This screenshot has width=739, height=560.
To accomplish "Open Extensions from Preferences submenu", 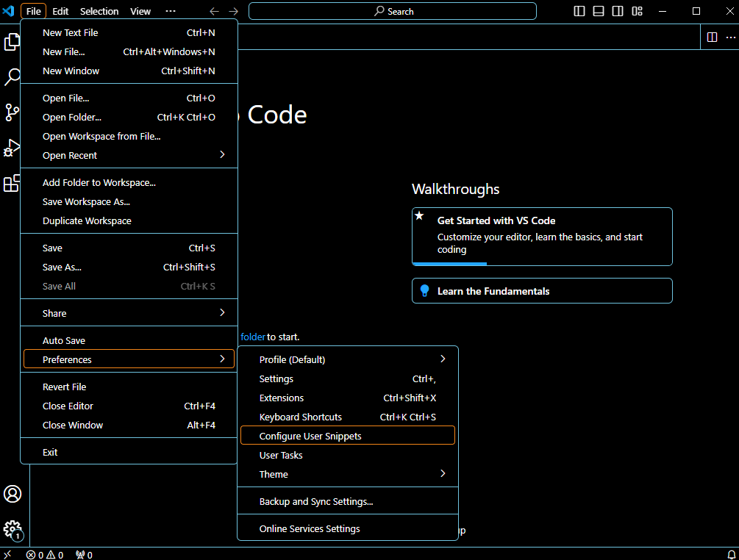I will [348, 398].
